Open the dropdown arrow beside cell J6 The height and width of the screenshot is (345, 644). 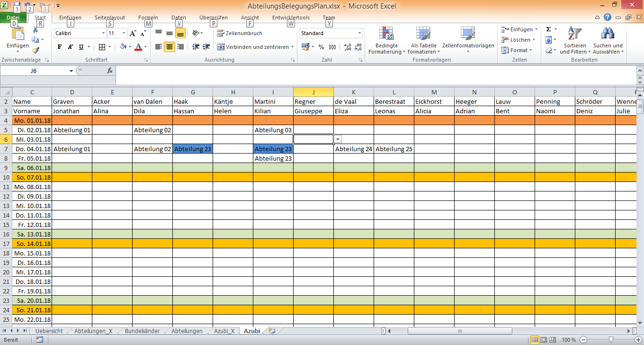[337, 139]
